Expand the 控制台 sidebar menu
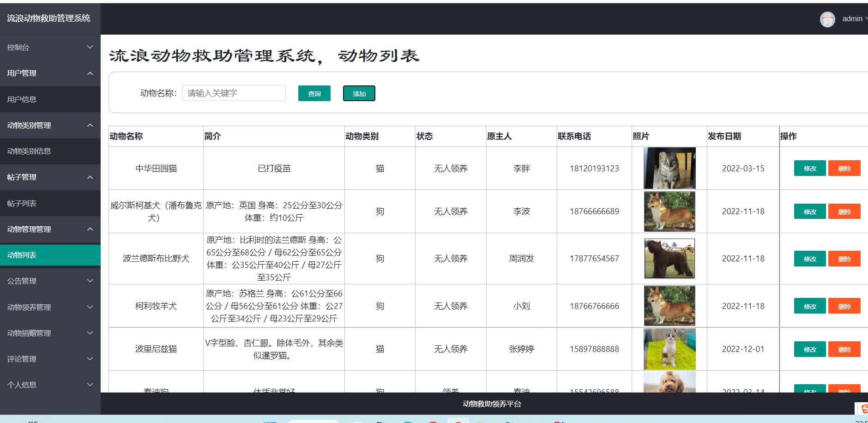 coord(50,47)
